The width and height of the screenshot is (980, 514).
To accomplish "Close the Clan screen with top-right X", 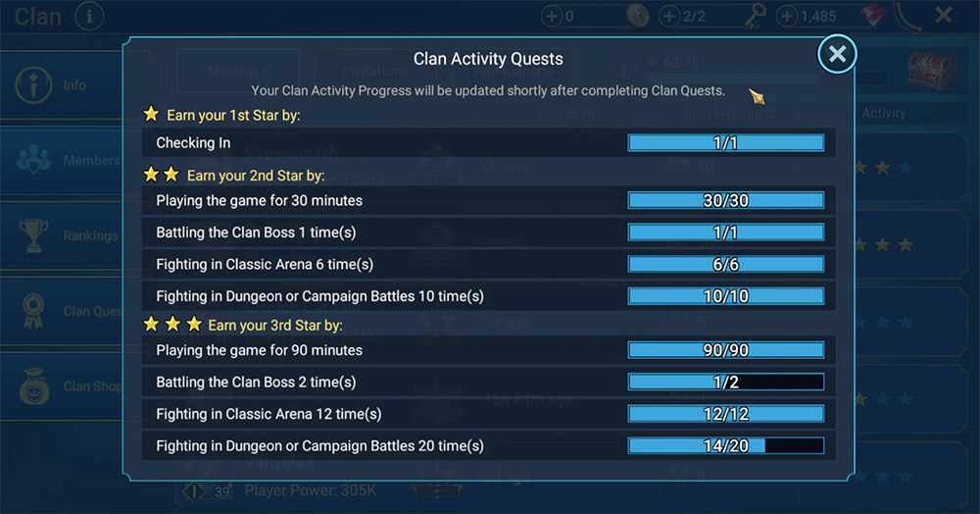I will 943,16.
